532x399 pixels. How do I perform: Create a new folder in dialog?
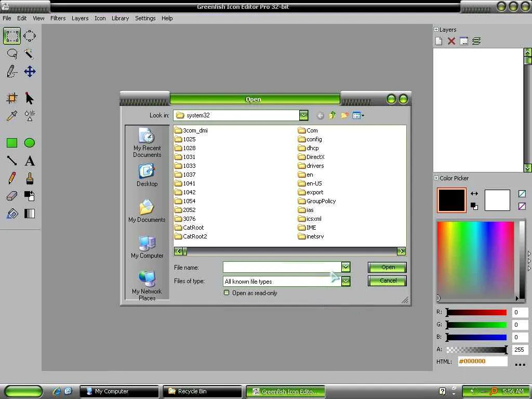(x=344, y=115)
